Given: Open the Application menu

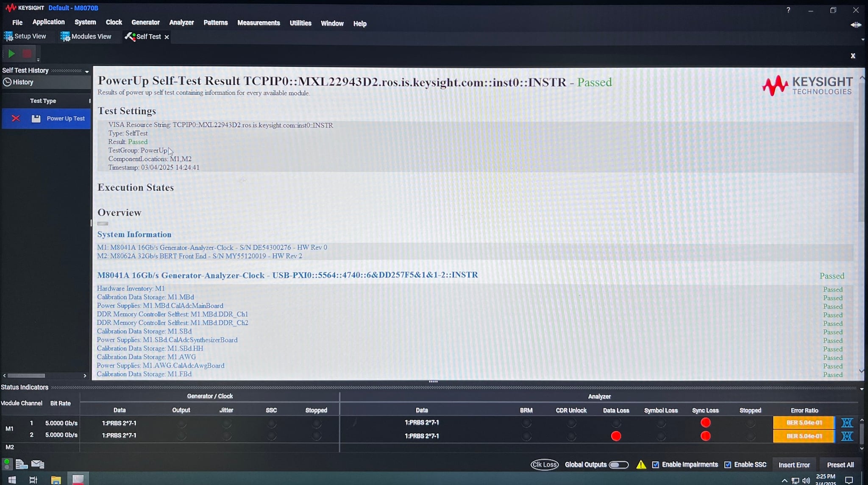Looking at the screenshot, I should (x=48, y=22).
